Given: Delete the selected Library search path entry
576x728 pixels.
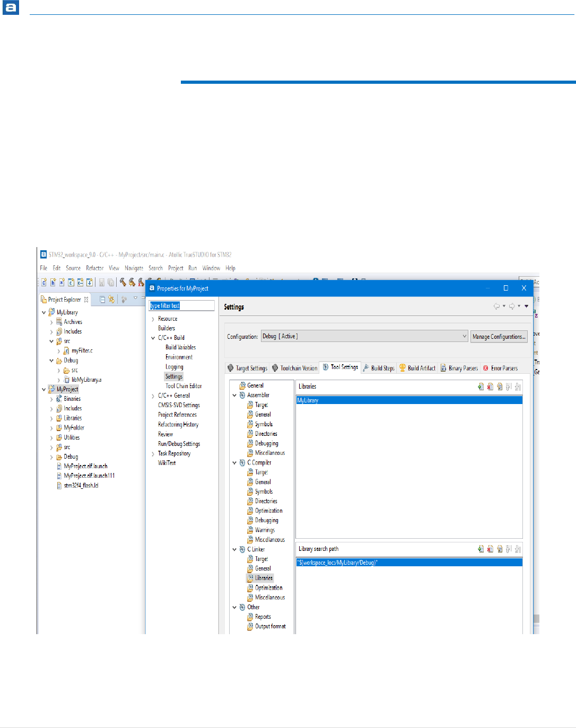Looking at the screenshot, I should (490, 549).
